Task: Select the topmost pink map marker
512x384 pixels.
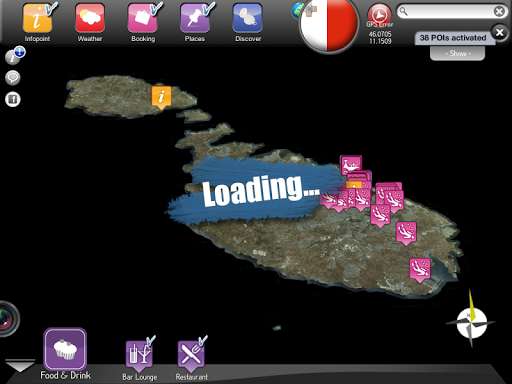Action: (351, 165)
